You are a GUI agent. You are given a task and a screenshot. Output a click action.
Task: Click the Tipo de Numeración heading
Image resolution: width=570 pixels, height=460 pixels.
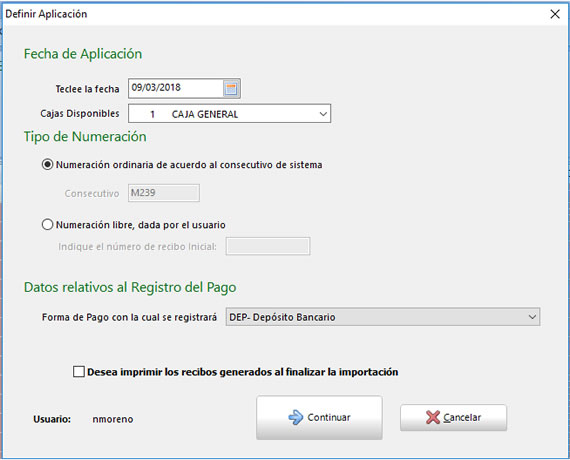85,137
